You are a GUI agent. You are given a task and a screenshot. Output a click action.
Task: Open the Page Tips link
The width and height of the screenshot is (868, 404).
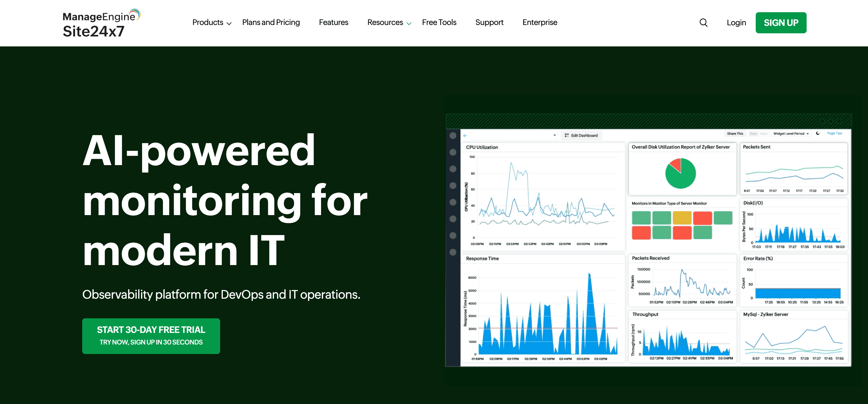(834, 133)
